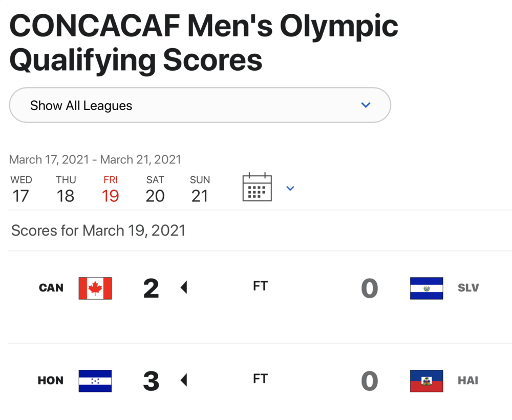Open the SLV team link
The image size is (512, 420).
(468, 288)
